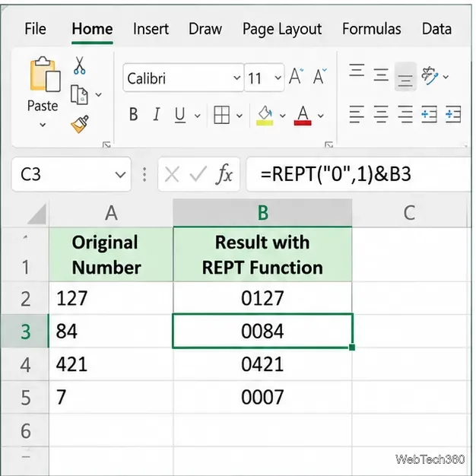Switch to the Data tab
Viewport: 476px width, 476px height.
[x=436, y=29]
